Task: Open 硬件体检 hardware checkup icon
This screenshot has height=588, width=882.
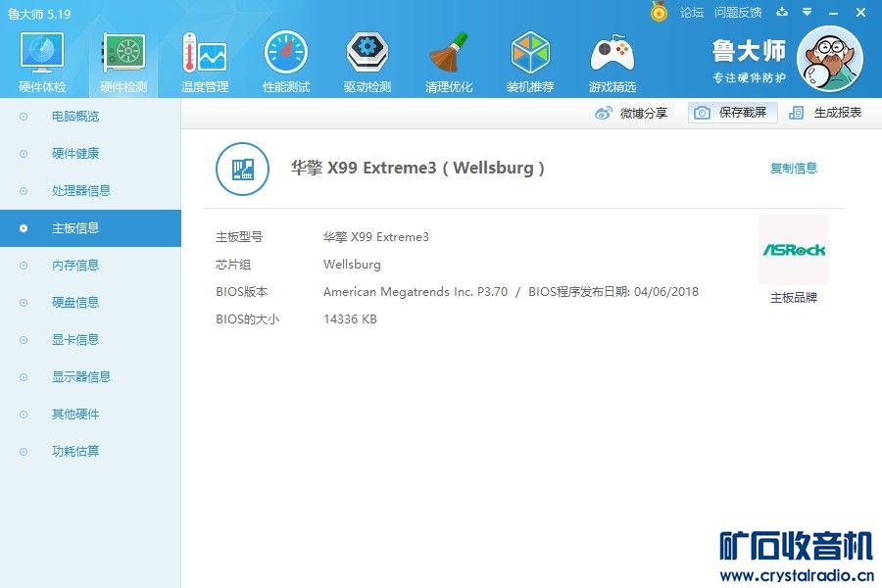Action: click(42, 54)
